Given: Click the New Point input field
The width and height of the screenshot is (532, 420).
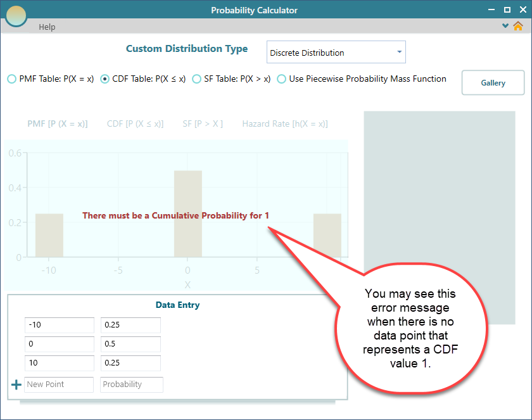Looking at the screenshot, I should (x=59, y=385).
